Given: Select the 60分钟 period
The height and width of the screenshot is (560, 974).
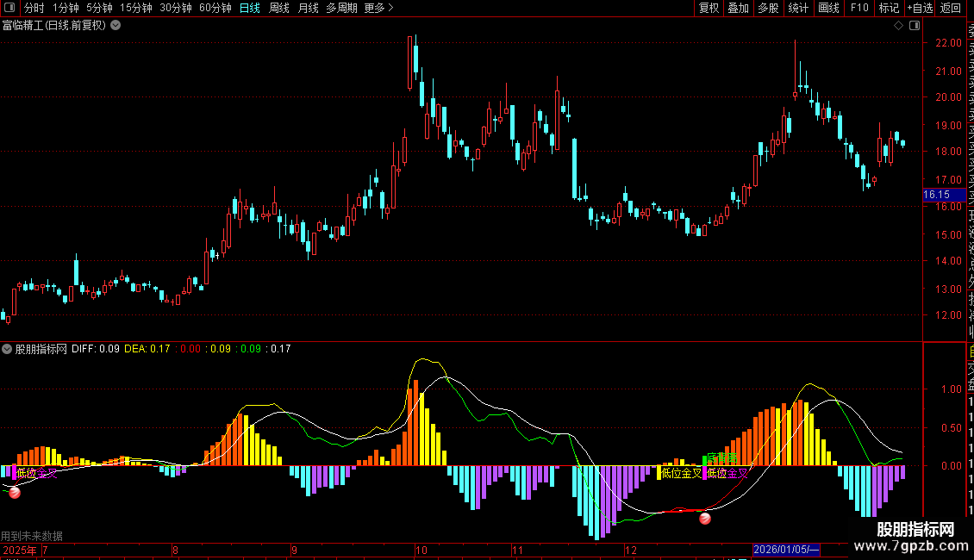Looking at the screenshot, I should pos(215,8).
